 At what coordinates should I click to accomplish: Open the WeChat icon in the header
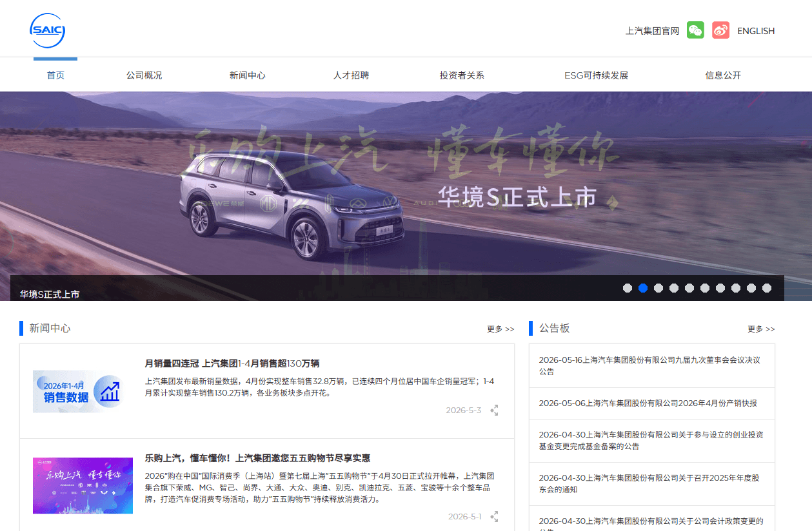[695, 30]
